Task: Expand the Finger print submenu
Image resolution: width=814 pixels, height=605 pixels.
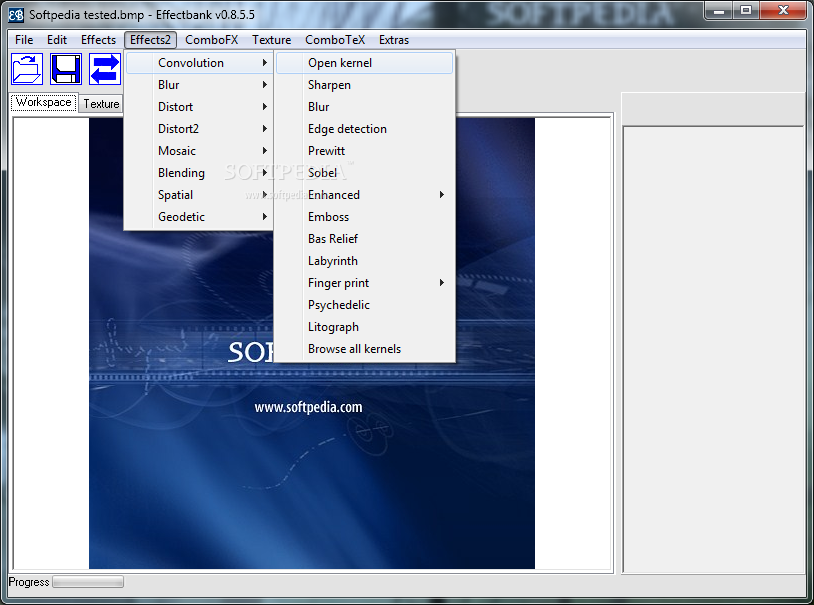Action: point(364,283)
